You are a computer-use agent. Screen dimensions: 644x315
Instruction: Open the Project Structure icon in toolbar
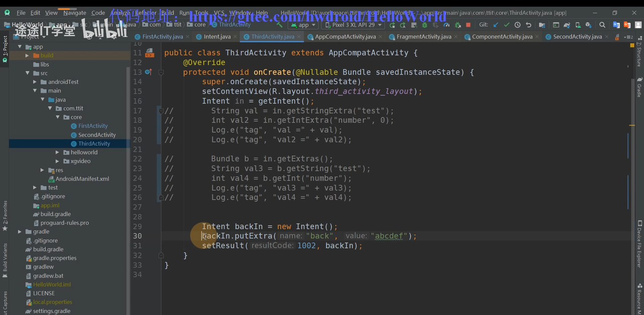pos(542,25)
